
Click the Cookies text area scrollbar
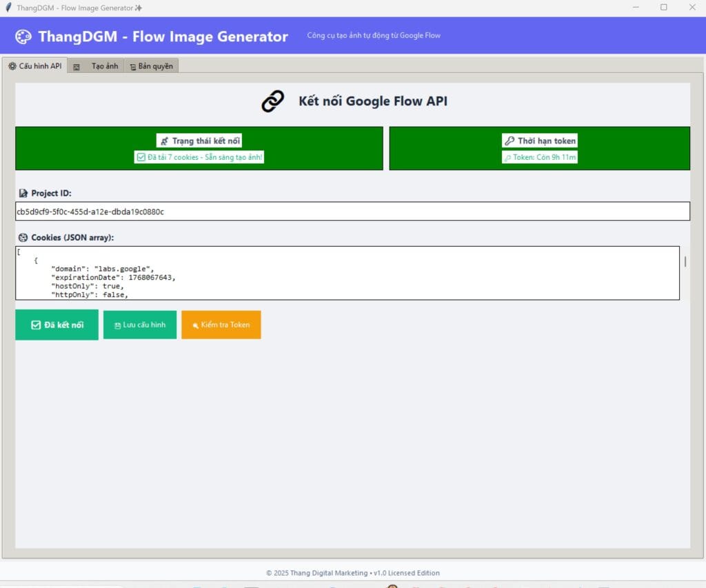click(x=685, y=261)
